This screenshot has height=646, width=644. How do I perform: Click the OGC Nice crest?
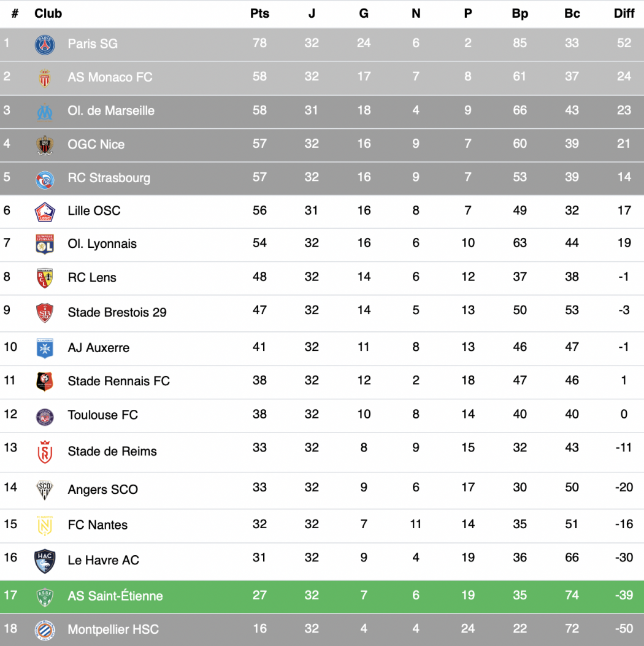coord(45,145)
